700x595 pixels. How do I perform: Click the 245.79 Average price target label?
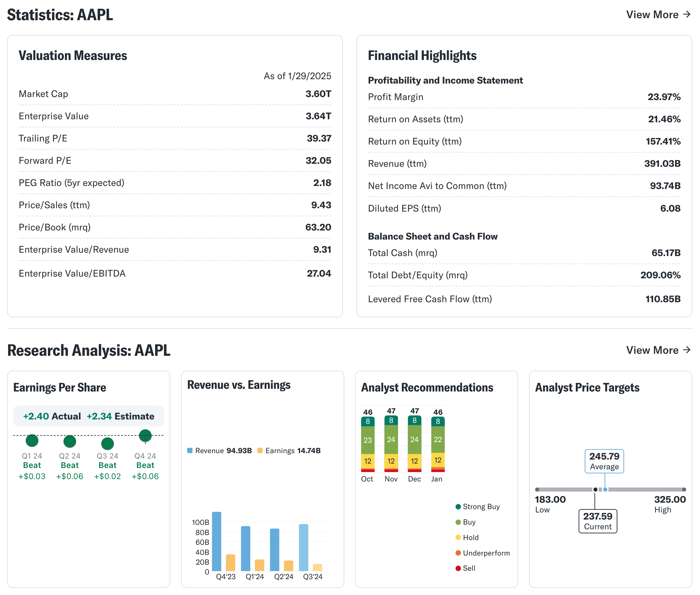point(604,461)
